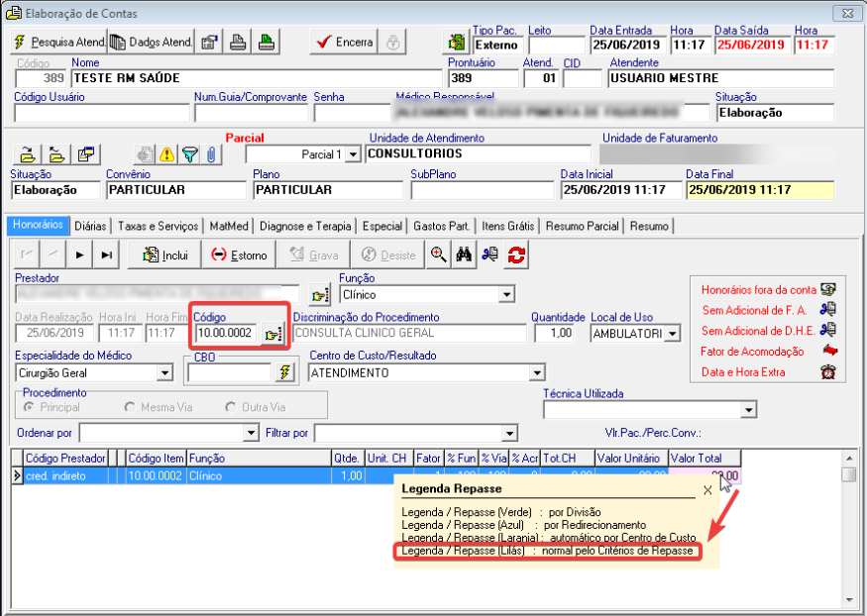The width and height of the screenshot is (867, 616).
Task: Click the properties icon beside Dados Atend.
Action: (209, 42)
